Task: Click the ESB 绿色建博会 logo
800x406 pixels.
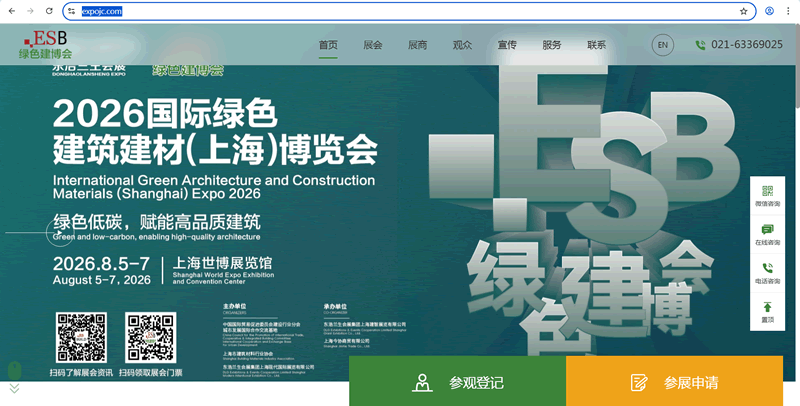Action: point(46,45)
